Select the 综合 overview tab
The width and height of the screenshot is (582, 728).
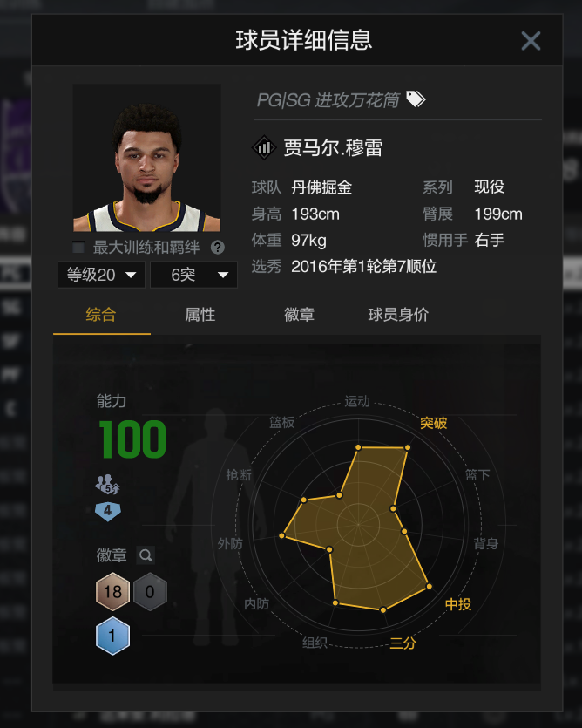click(101, 315)
